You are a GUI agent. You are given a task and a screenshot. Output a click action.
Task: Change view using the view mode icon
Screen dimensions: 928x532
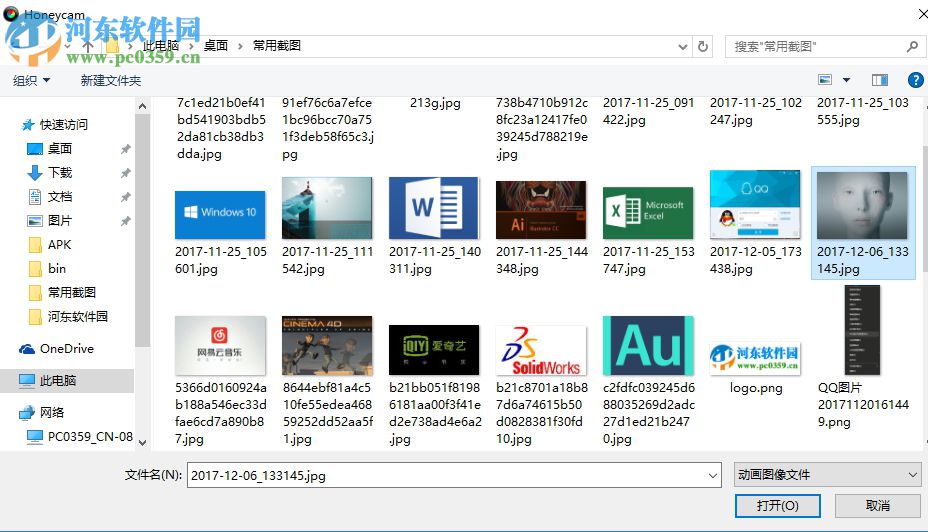point(825,80)
